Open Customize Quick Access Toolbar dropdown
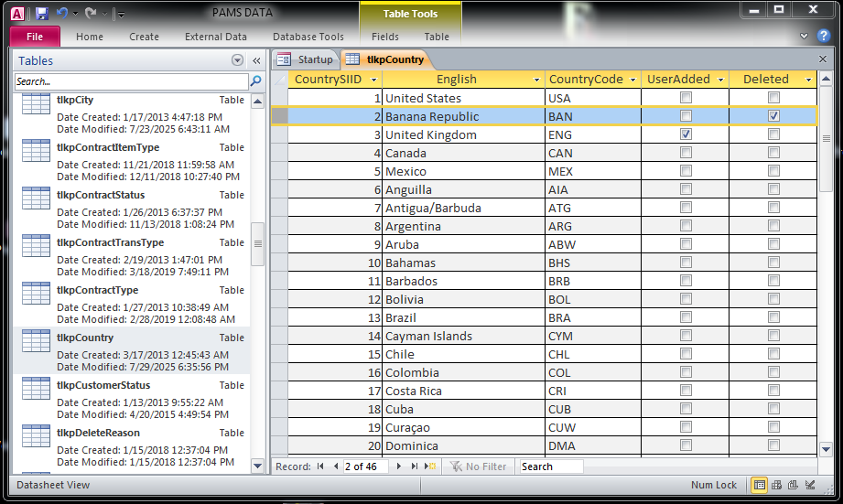Viewport: 843px width, 504px height. 121,15
